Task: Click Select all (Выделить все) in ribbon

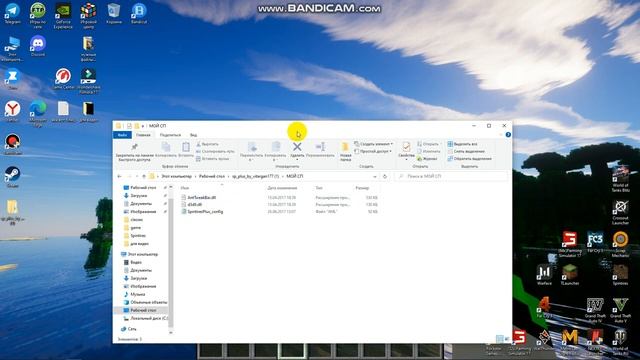Action: point(462,144)
